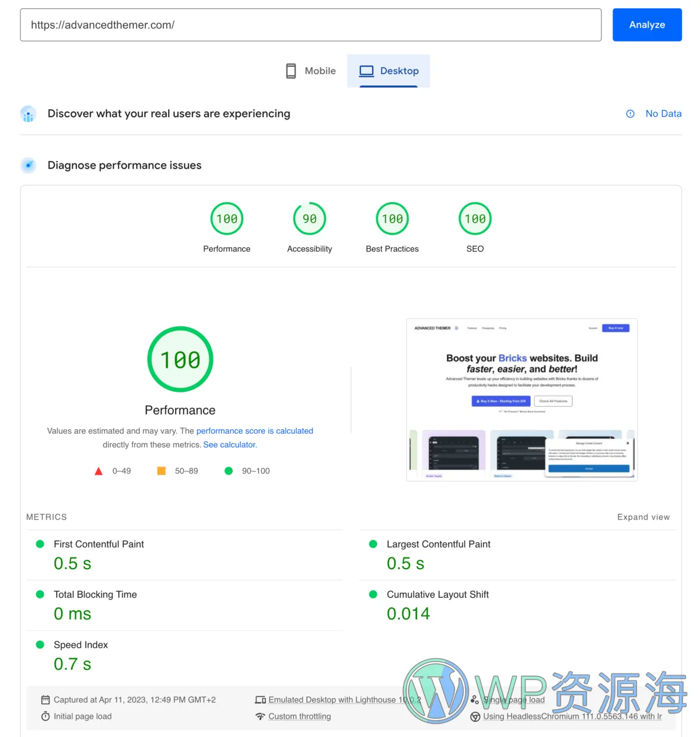Click the red triangle 0–49 legend icon
The height and width of the screenshot is (737, 700).
[x=99, y=471]
